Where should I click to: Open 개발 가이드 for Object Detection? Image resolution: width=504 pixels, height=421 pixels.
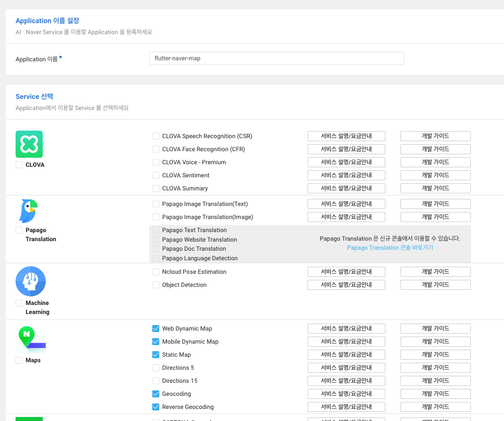(x=436, y=285)
